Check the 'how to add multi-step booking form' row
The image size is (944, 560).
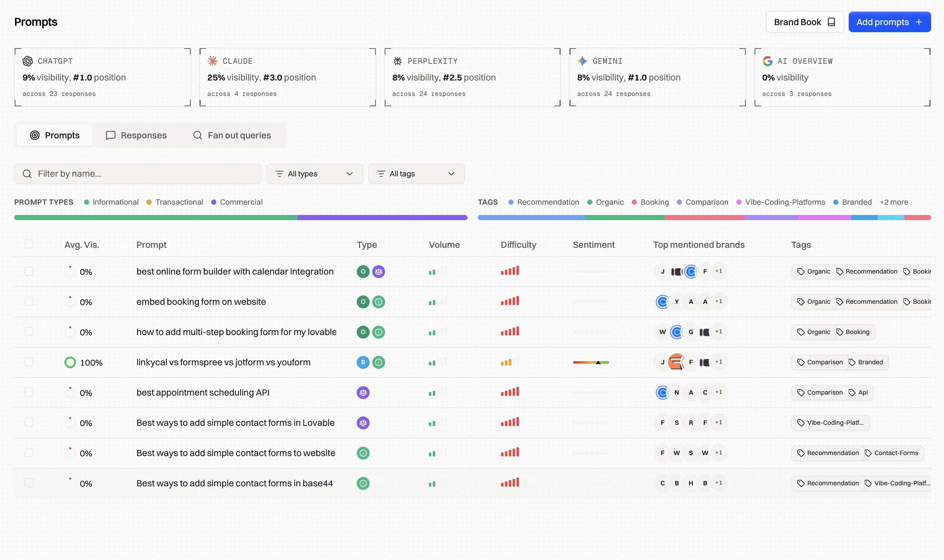29,331
